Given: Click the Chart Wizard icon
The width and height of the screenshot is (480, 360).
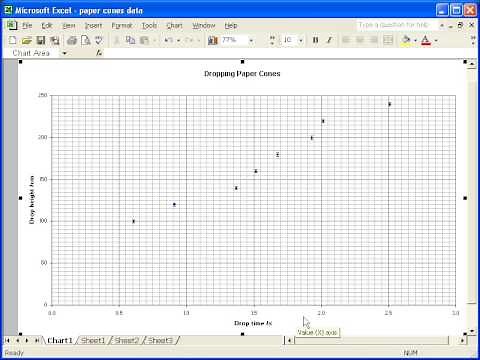Looking at the screenshot, I should [213, 40].
